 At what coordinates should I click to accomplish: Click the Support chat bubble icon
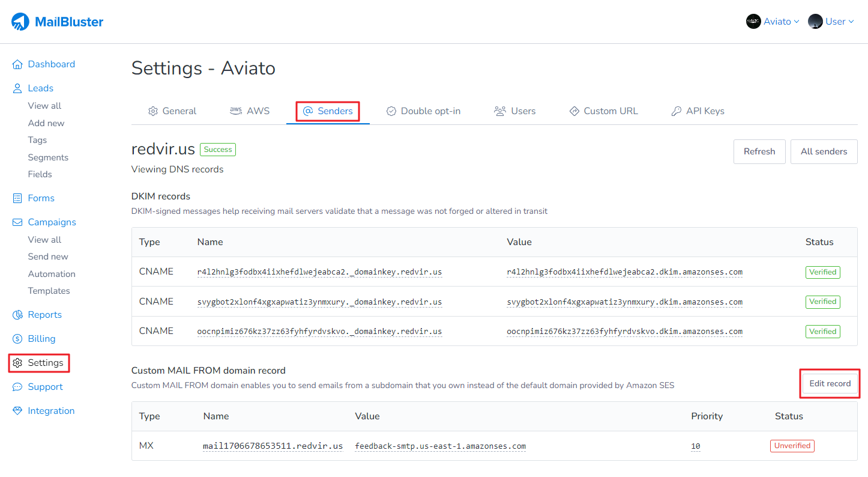pos(17,387)
